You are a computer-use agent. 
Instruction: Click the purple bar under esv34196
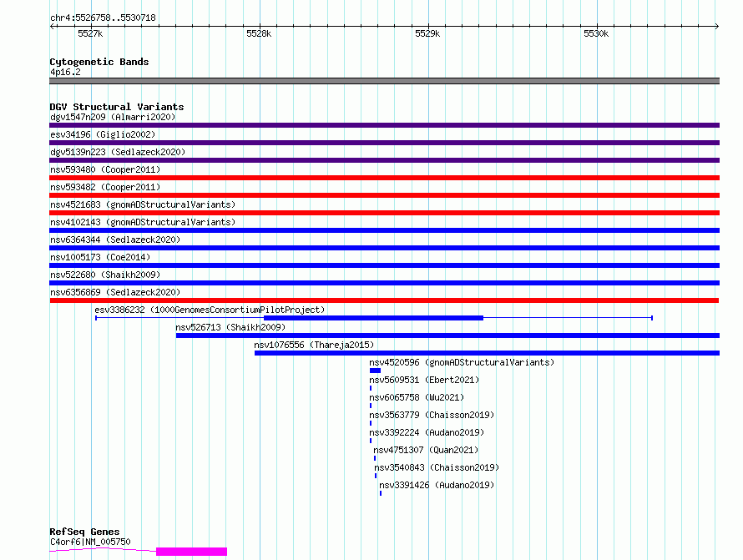coord(384,143)
